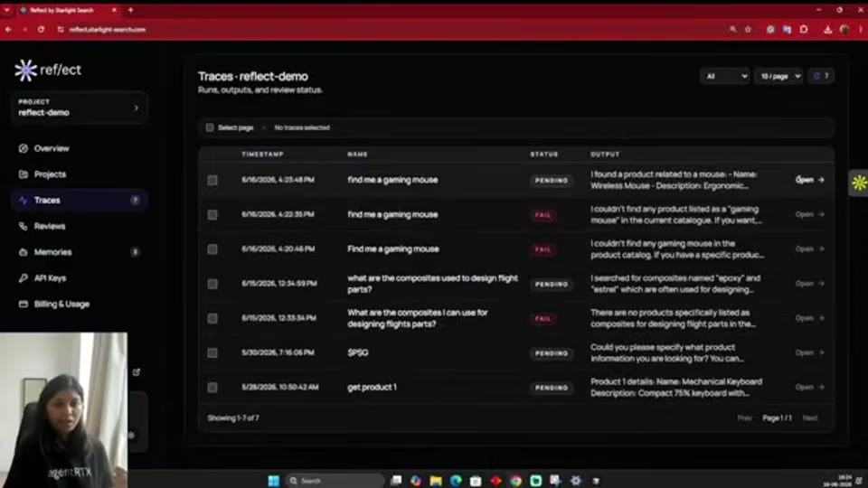Click the Next pagination button
Screen dimensions: 868x488
pyautogui.click(x=810, y=418)
